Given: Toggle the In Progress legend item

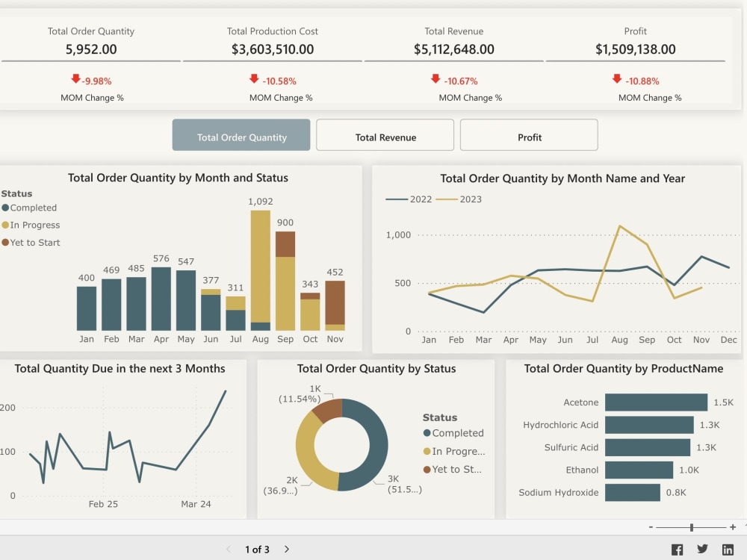Looking at the screenshot, I should coord(32,225).
